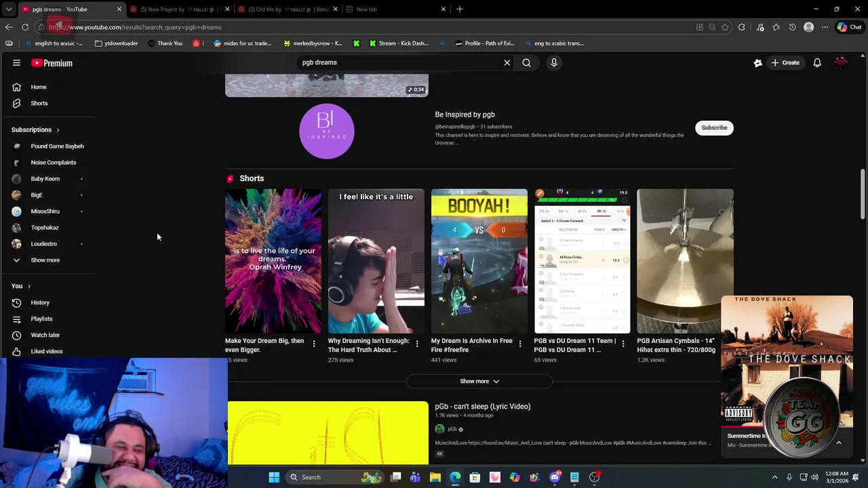Expand the miniplayer chevron
This screenshot has height=488, width=868.
[x=839, y=443]
